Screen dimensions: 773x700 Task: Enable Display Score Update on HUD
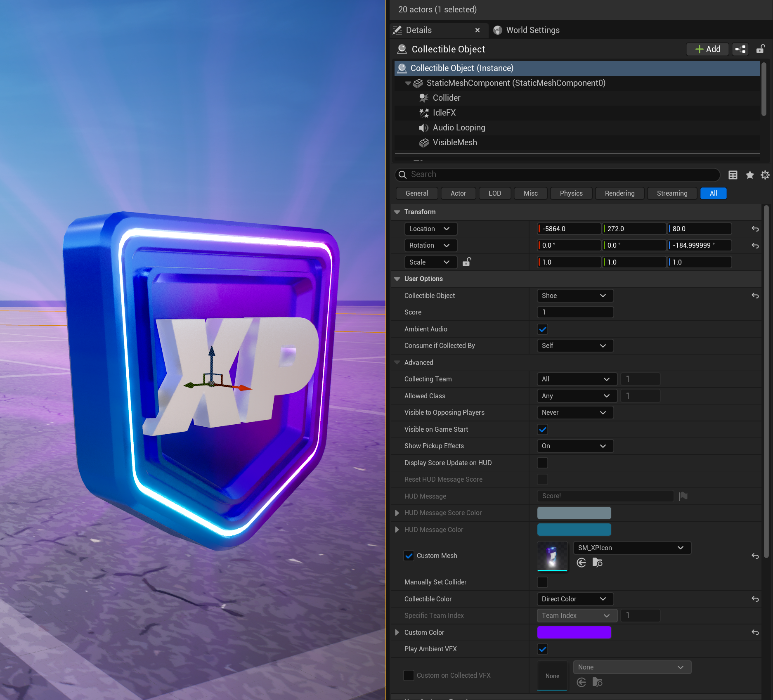(x=543, y=463)
